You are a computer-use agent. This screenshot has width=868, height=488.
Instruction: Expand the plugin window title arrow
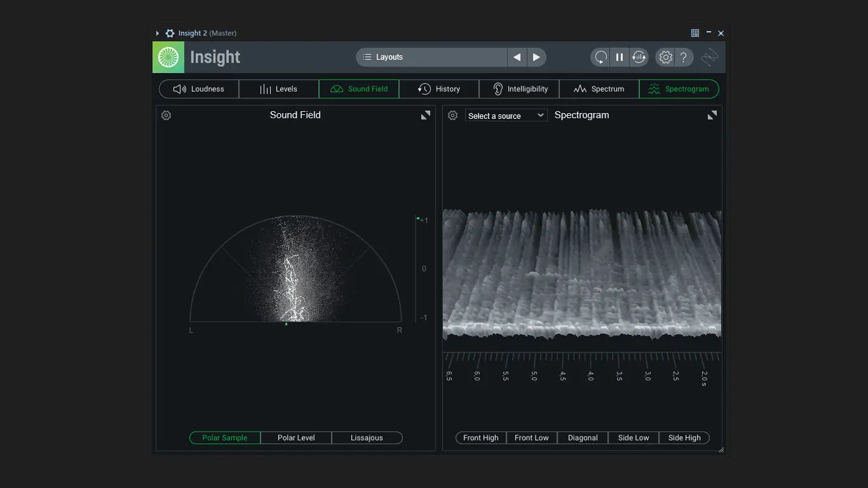[x=158, y=33]
